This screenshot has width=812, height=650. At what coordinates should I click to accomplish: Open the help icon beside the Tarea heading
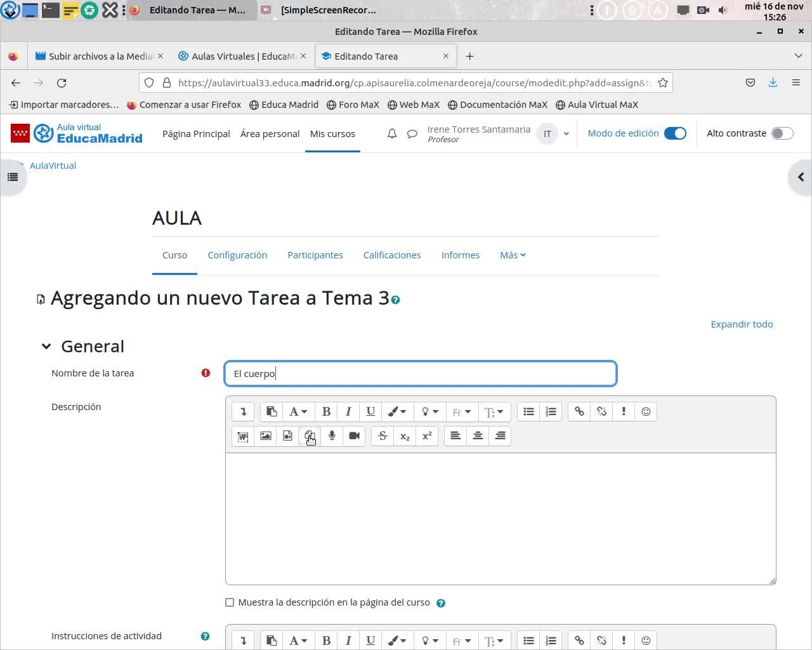tap(395, 300)
